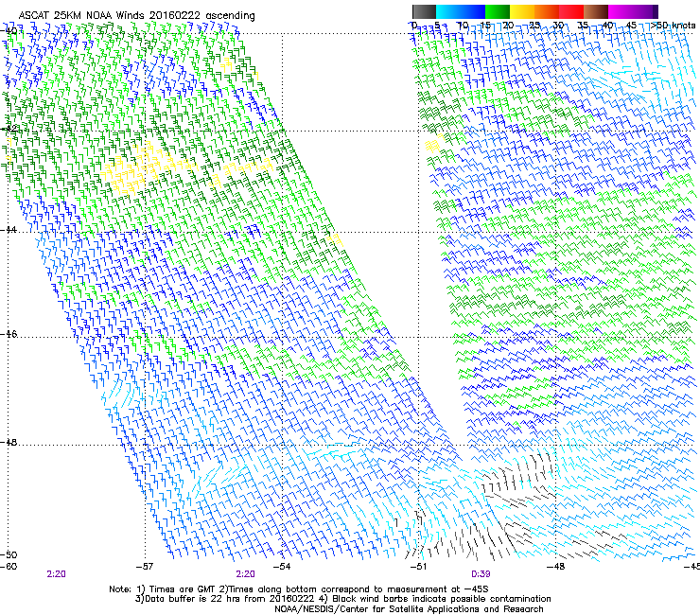Pick the magenta 40-45 knots legend segment

[621, 11]
